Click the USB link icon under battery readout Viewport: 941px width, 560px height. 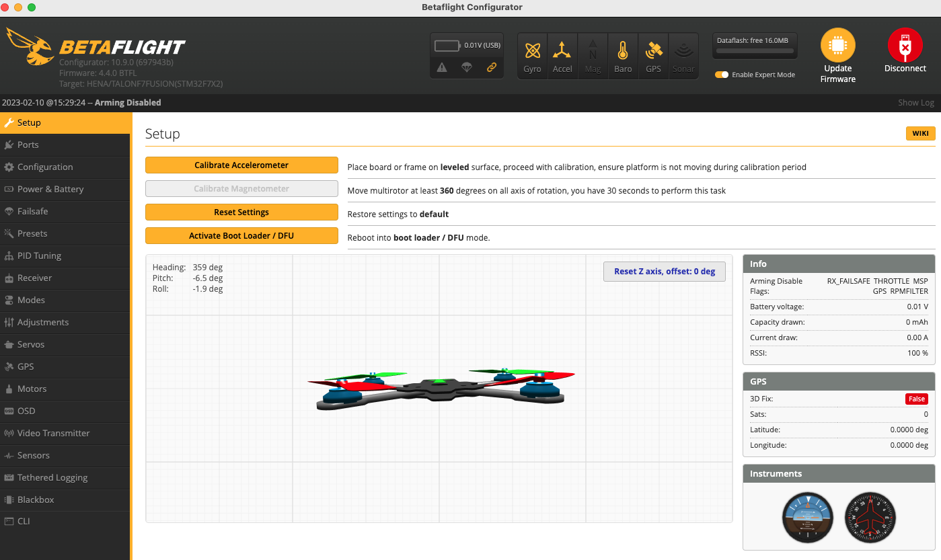point(490,68)
